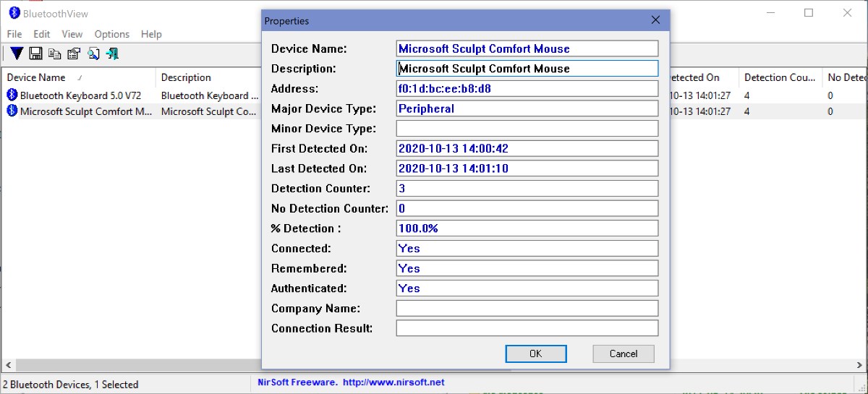Open the File menu

14,34
